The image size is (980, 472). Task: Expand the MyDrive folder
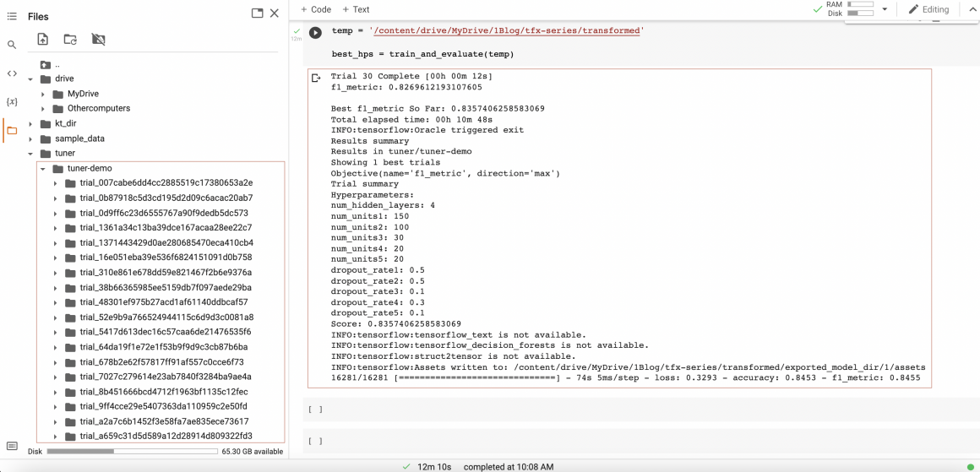(x=43, y=94)
